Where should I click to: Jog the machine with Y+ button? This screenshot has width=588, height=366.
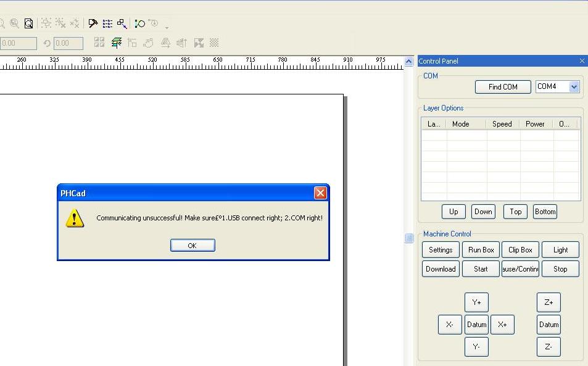point(476,302)
